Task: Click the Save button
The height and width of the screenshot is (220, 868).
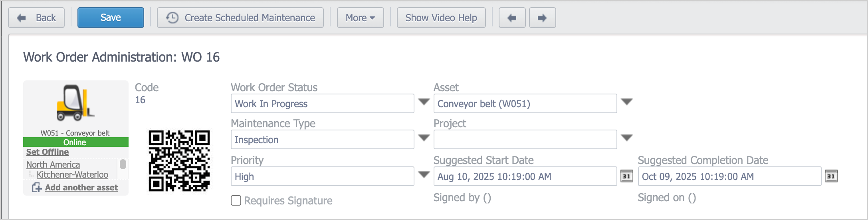Action: [111, 18]
